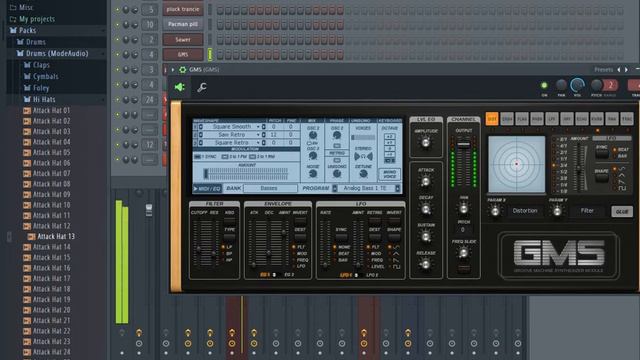Click the OSC 2 phase knob
The width and height of the screenshot is (640, 360).
point(337,135)
